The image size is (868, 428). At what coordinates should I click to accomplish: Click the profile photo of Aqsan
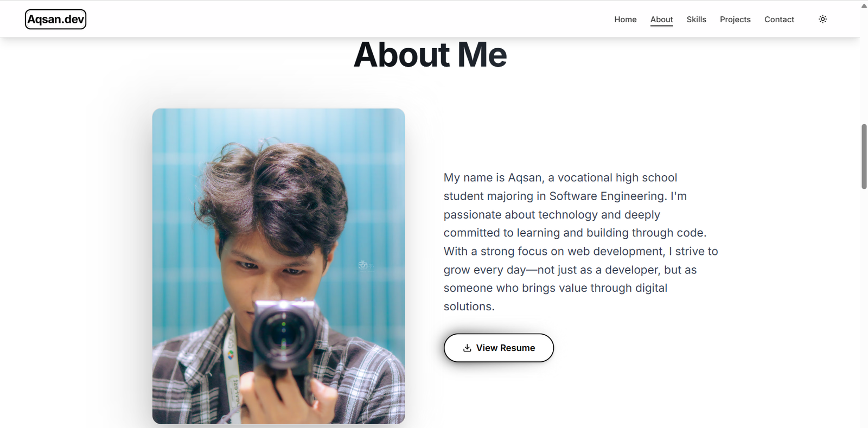point(278,266)
